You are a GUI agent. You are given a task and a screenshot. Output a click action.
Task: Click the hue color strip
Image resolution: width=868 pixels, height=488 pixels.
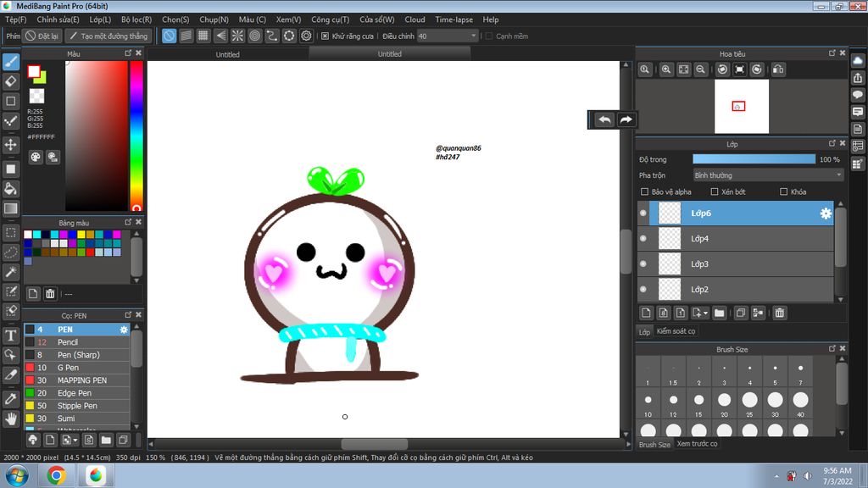click(x=136, y=136)
